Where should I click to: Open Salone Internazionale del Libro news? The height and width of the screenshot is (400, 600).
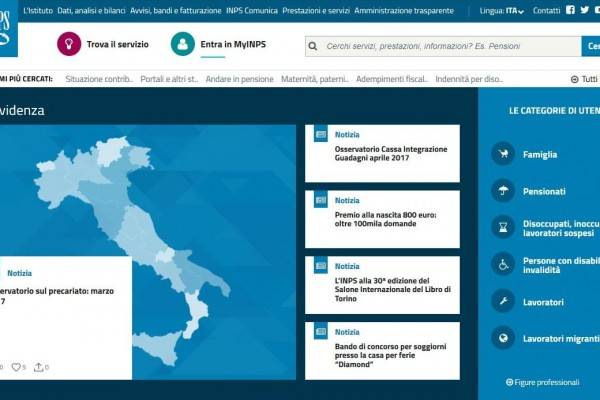[x=393, y=289]
